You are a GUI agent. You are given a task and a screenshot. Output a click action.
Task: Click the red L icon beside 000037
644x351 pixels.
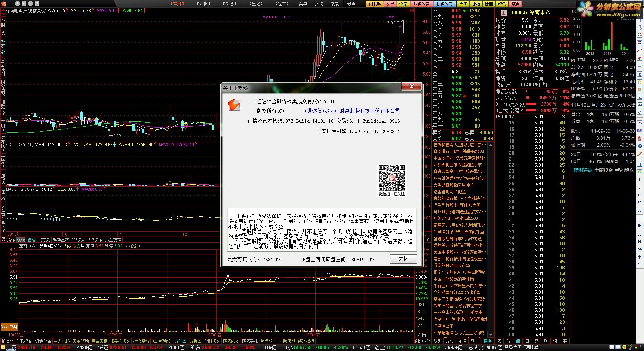(503, 13)
